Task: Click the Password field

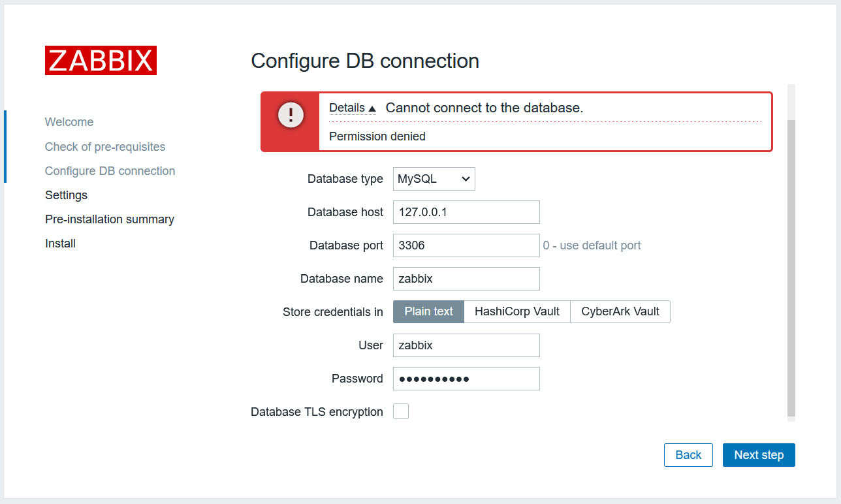Action: 466,379
